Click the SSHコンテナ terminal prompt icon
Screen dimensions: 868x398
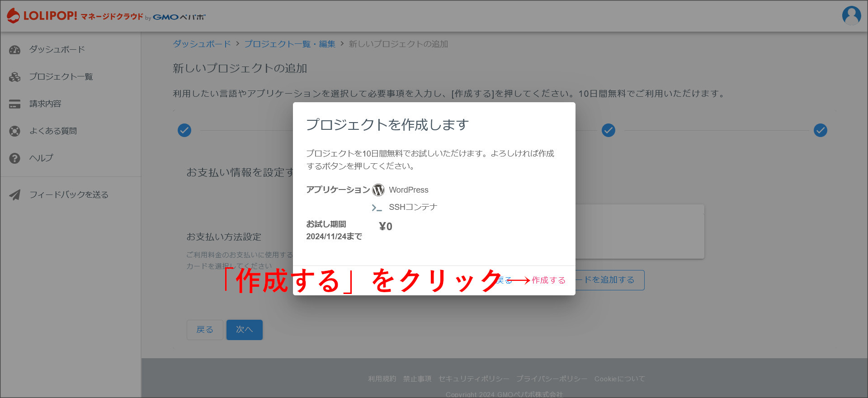377,208
